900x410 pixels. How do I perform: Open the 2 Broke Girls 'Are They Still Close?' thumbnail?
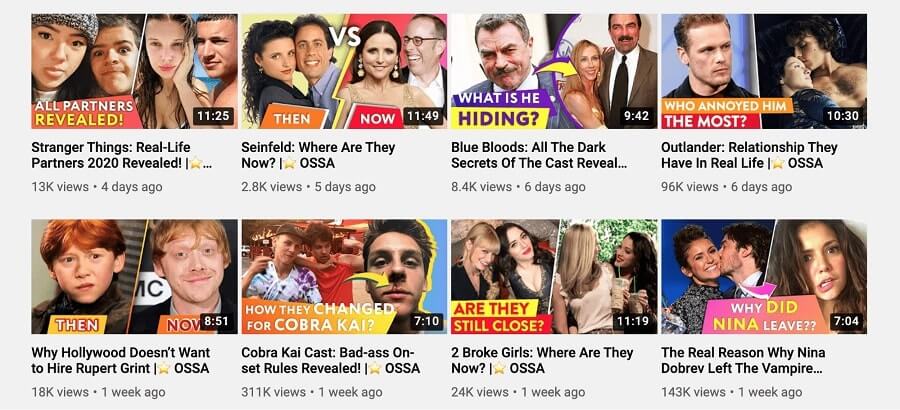[554, 276]
